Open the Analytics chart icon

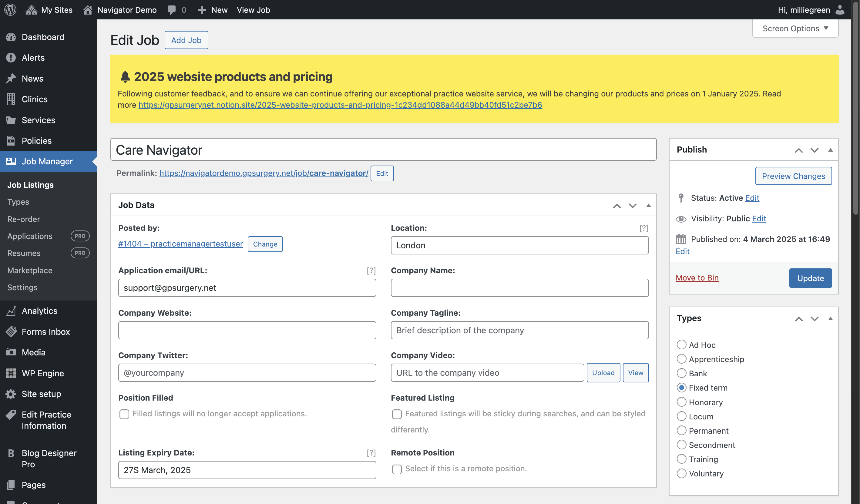pyautogui.click(x=11, y=311)
